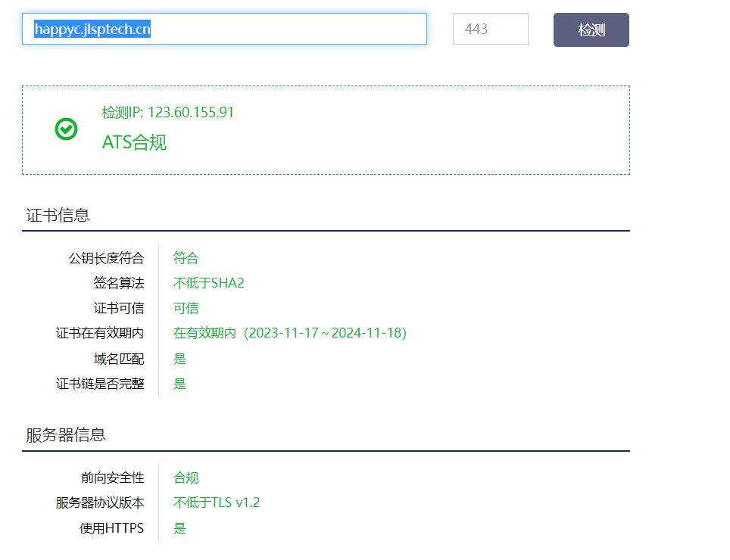Click the 合规 value for forward secrecy
The width and height of the screenshot is (730, 560).
186,478
